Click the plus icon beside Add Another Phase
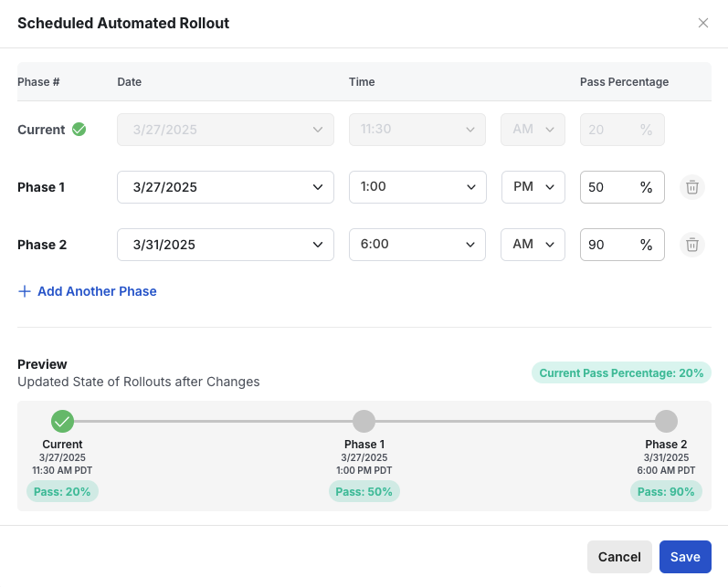The image size is (728, 587). point(24,291)
